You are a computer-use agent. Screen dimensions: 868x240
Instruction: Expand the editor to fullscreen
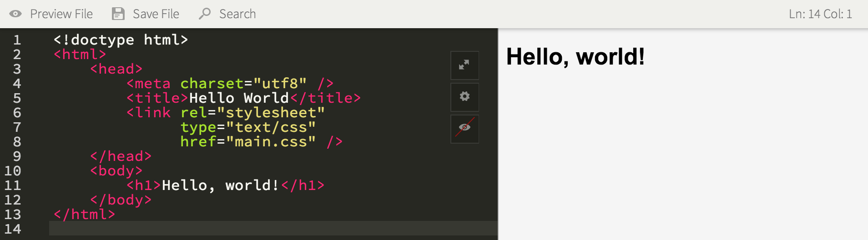click(x=464, y=65)
